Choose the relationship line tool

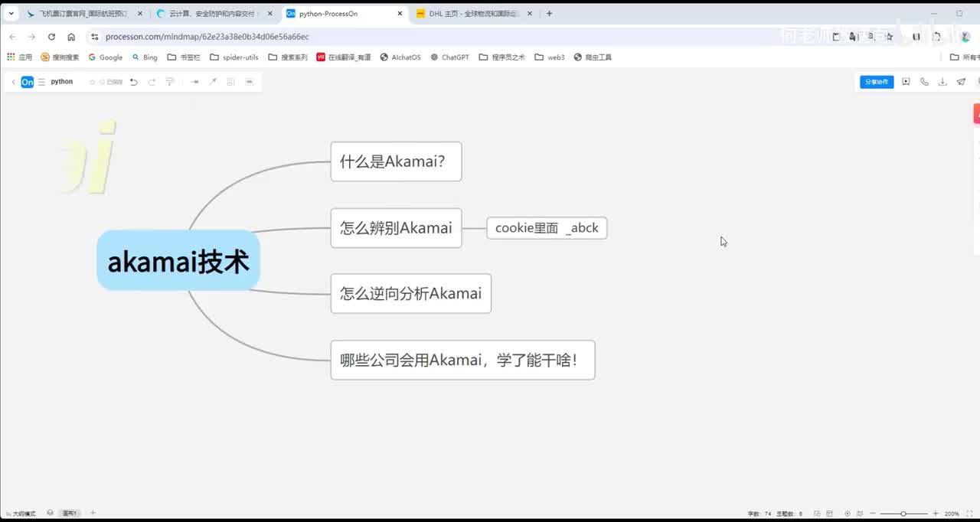(213, 82)
